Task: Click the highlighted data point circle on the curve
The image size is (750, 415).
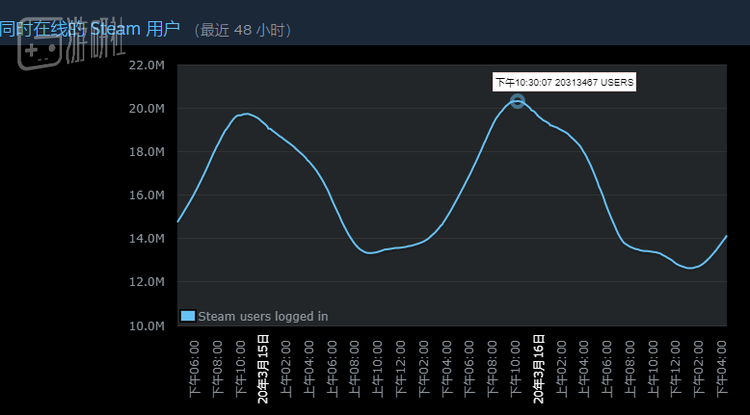Action: coord(517,101)
